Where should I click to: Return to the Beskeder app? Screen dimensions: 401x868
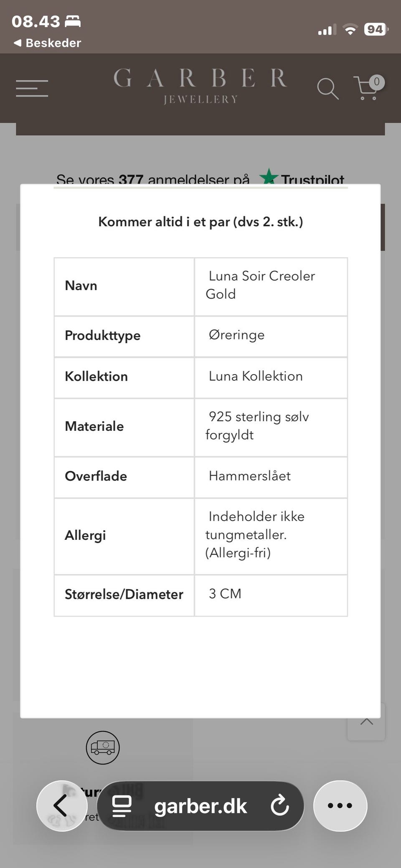(47, 43)
